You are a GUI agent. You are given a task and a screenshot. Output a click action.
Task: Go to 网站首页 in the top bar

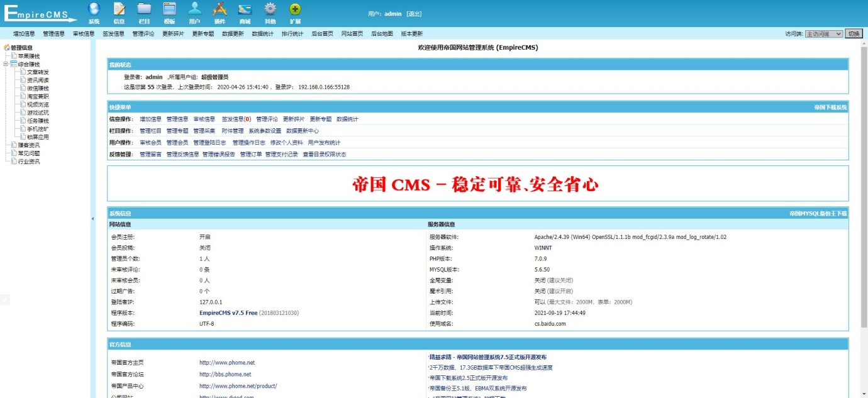352,34
